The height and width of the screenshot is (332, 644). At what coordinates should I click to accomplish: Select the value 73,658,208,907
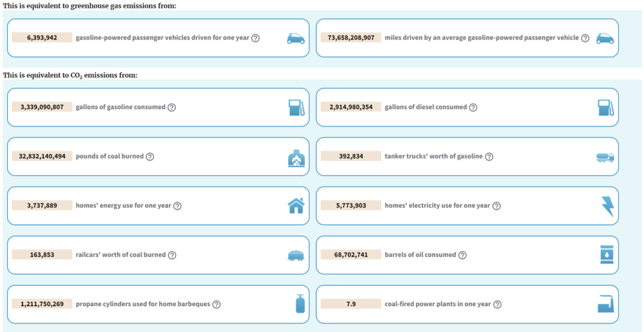(x=351, y=38)
